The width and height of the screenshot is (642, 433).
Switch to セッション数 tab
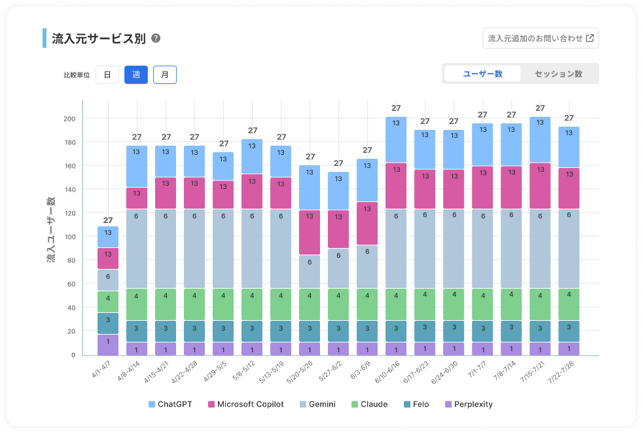point(558,74)
